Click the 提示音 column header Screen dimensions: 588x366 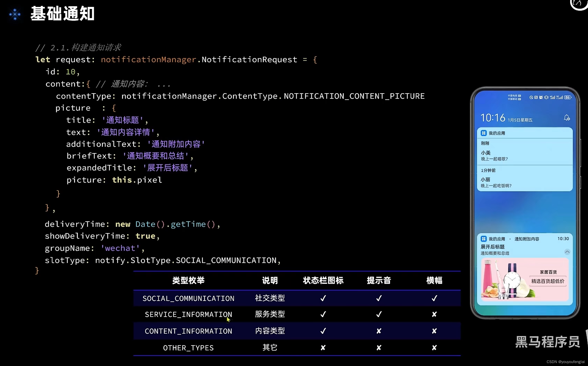(x=379, y=280)
